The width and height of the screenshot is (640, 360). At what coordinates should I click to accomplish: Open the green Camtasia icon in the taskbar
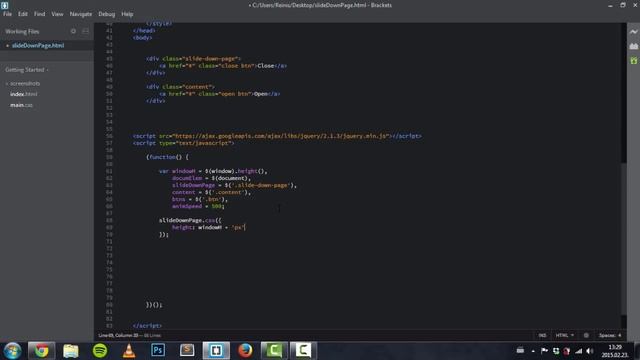click(274, 351)
